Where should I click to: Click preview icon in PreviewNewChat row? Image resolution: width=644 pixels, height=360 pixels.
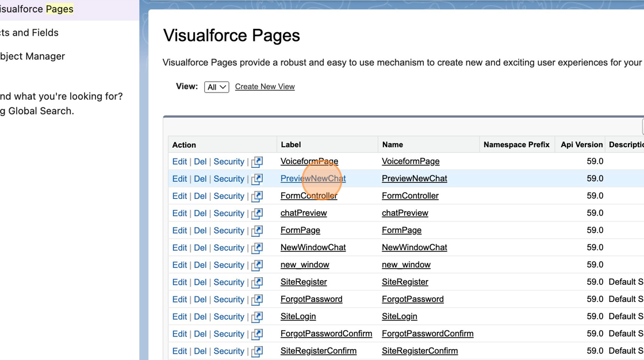pos(257,179)
